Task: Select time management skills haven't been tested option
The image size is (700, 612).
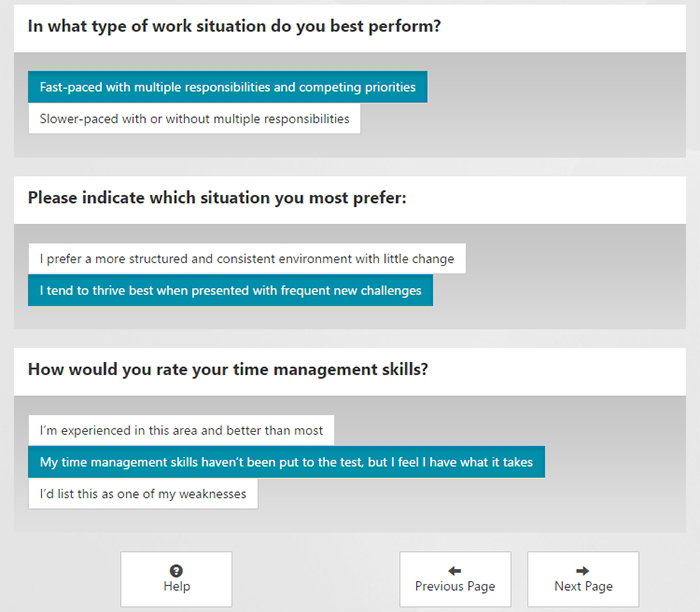Action: click(287, 462)
